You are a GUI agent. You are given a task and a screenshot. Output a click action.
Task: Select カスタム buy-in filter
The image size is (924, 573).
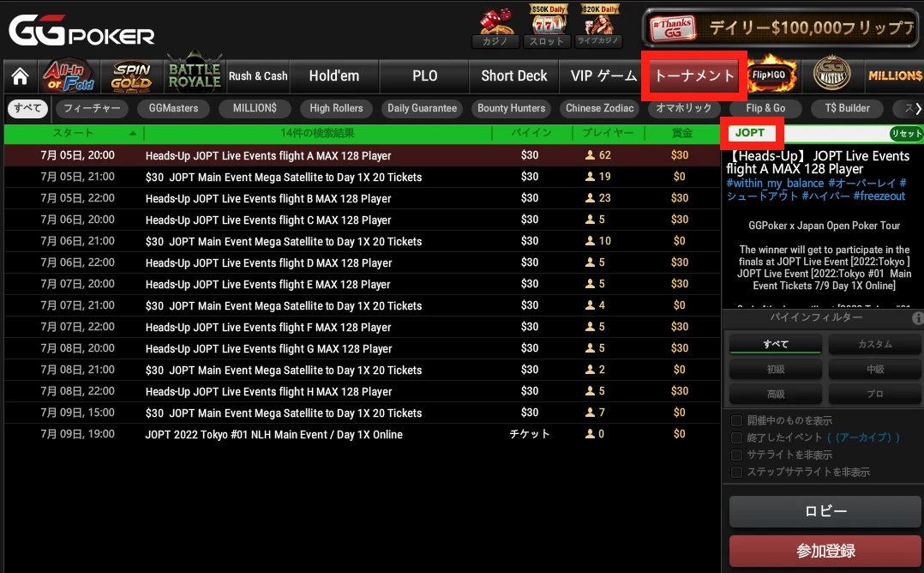click(x=875, y=344)
